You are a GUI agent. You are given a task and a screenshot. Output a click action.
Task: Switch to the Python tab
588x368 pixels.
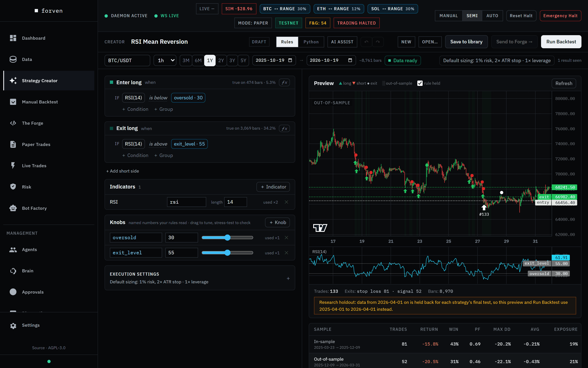point(311,42)
